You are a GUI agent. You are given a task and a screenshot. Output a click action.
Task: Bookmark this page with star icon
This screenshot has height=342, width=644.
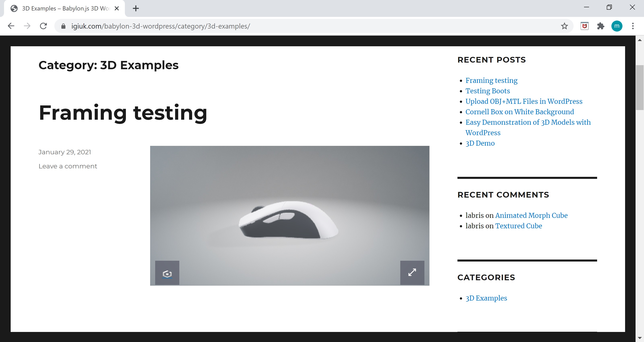(564, 26)
